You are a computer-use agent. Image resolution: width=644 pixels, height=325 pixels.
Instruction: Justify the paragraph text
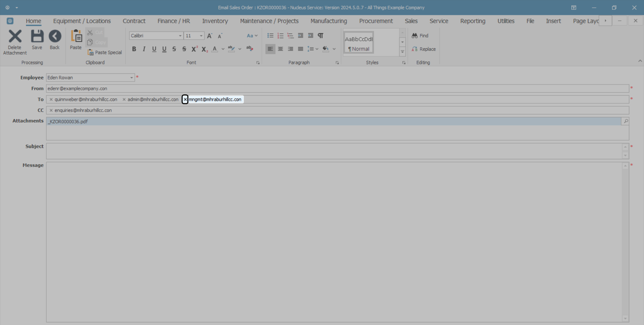[301, 49]
